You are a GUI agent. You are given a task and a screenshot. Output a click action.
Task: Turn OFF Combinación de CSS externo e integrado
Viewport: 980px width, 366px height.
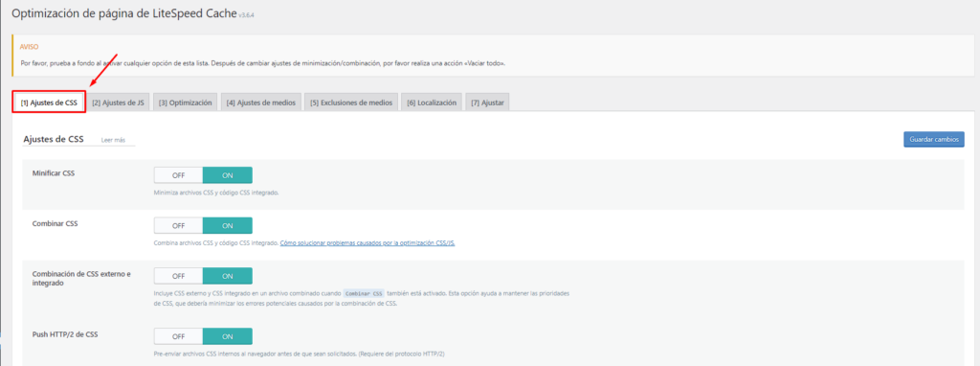[x=179, y=276]
